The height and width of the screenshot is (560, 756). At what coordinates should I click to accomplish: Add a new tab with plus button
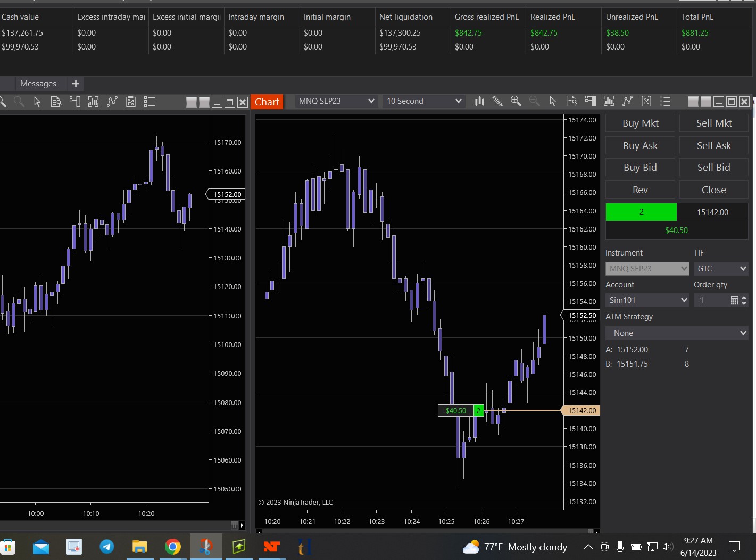[76, 84]
